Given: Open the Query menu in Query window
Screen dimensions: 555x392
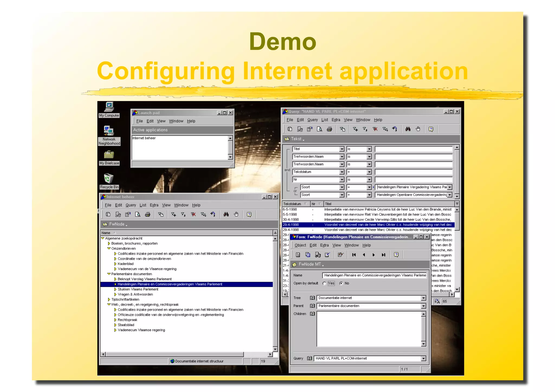Looking at the screenshot, I should point(312,120).
